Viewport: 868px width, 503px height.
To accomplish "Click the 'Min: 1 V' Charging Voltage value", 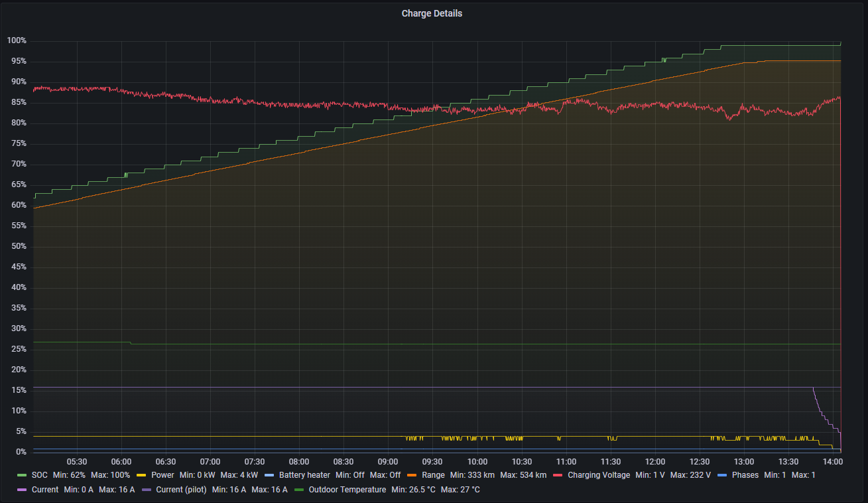I will 650,475.
